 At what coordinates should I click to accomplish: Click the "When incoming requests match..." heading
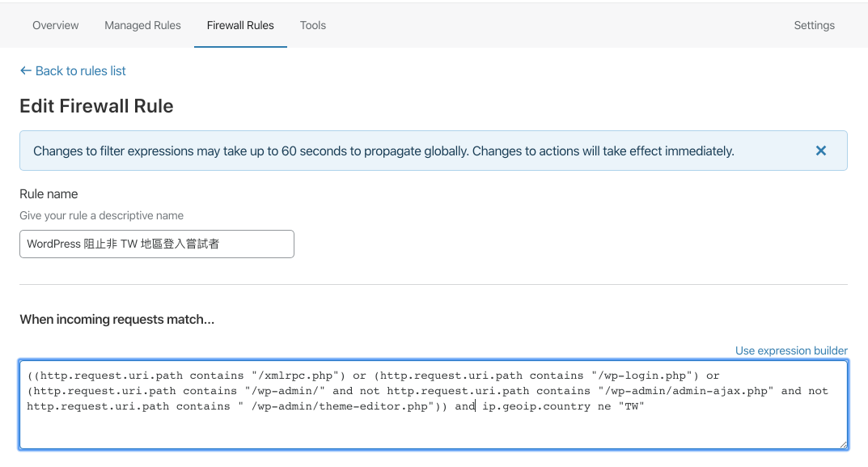coord(116,320)
